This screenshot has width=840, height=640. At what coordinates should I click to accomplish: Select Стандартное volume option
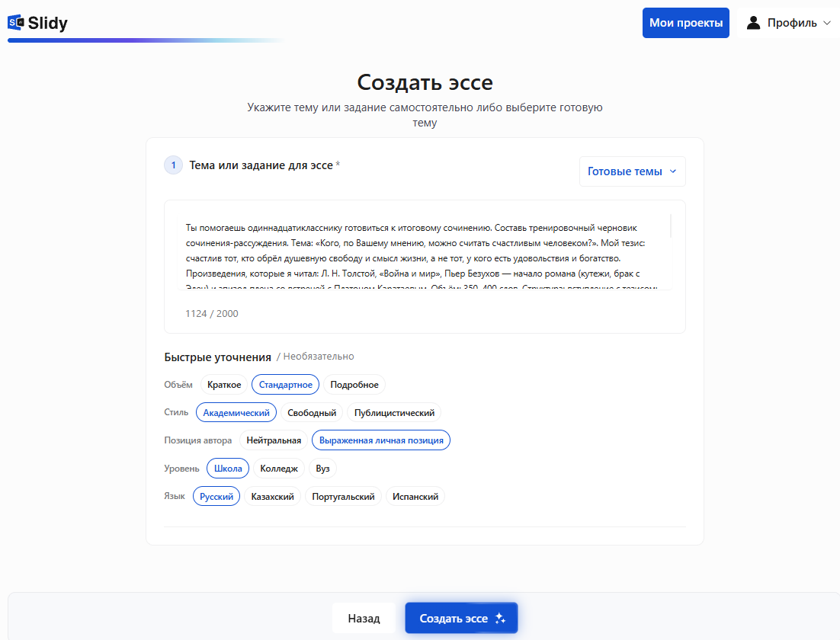tap(286, 385)
